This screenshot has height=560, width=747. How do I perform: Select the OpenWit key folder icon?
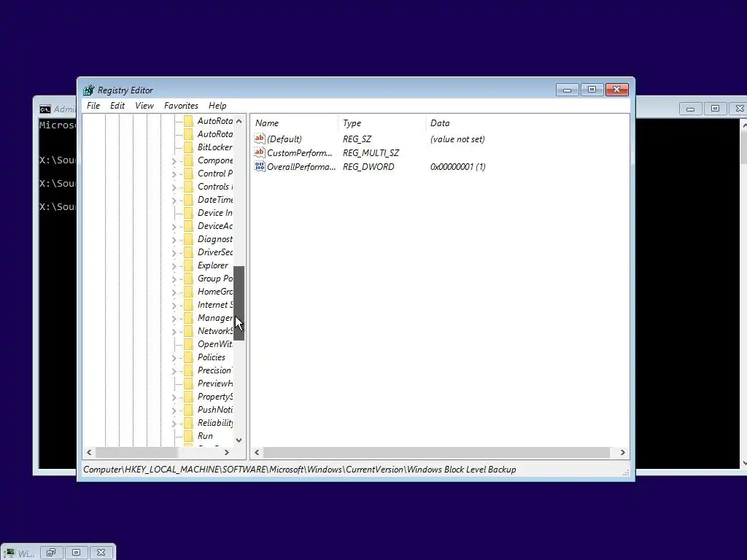[x=189, y=344]
